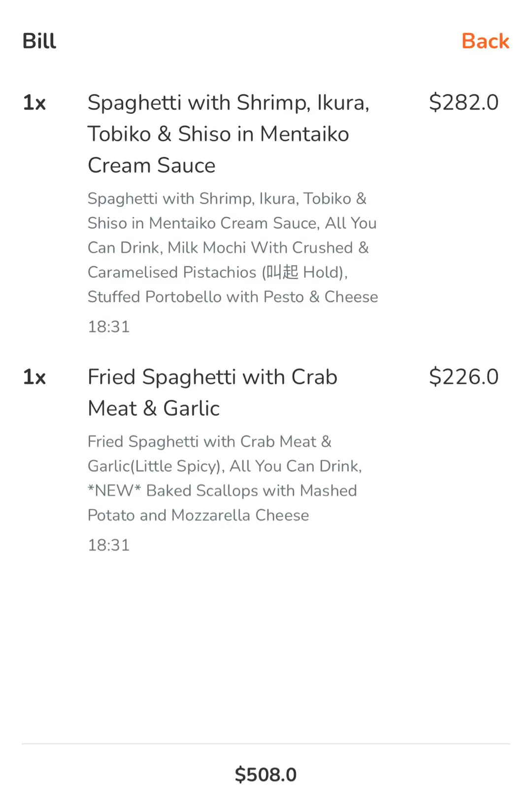
Task: Click the Stuffed Portobello with Pesto & Cheese text
Action: tap(233, 297)
